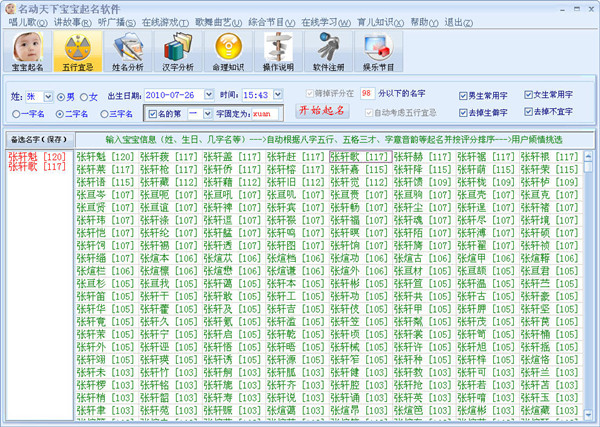Show the 操作说明 instructions
The width and height of the screenshot is (600, 427).
pos(277,51)
